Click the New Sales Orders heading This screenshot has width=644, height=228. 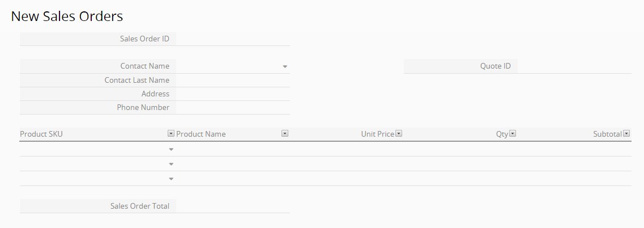[x=67, y=16]
